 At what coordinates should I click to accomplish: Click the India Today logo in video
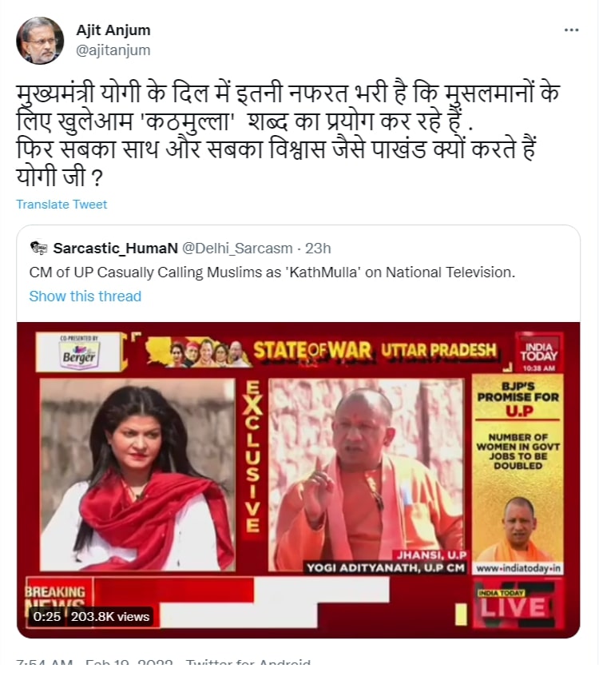pyautogui.click(x=539, y=352)
